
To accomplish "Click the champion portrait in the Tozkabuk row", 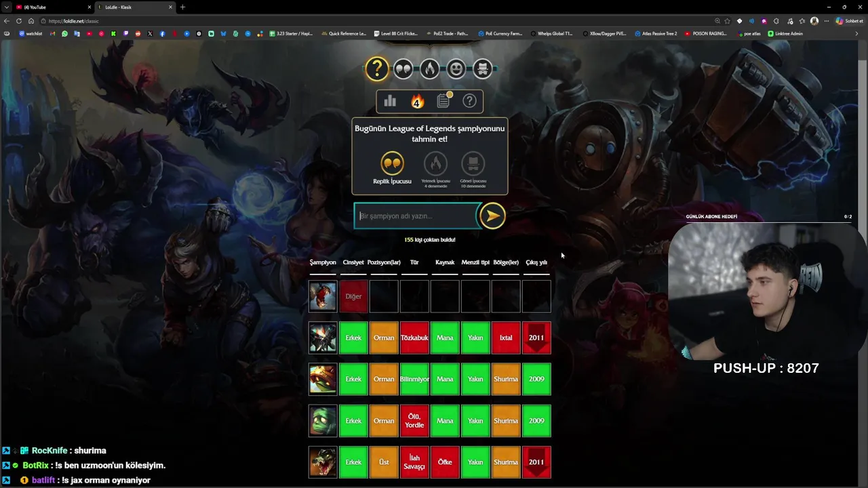I will click(323, 338).
